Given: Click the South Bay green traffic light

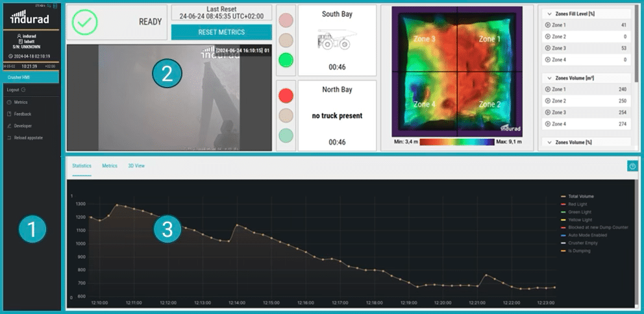Looking at the screenshot, I should pyautogui.click(x=286, y=60).
